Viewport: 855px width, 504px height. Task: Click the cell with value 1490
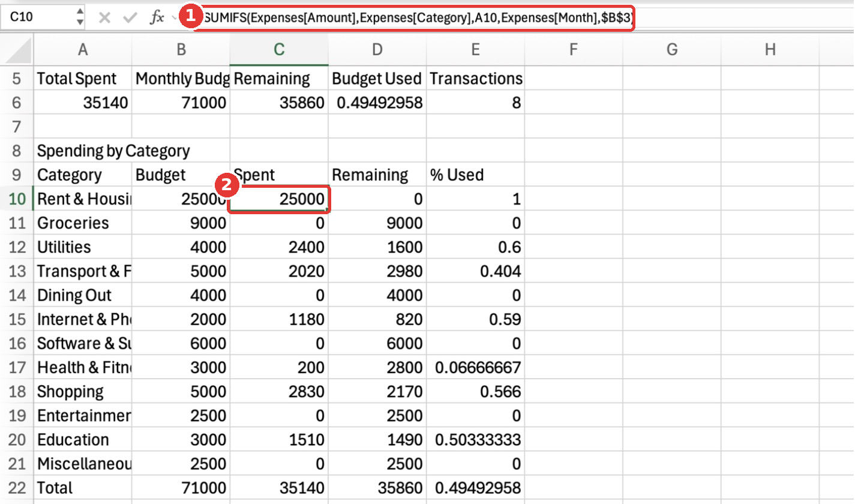pyautogui.click(x=377, y=439)
